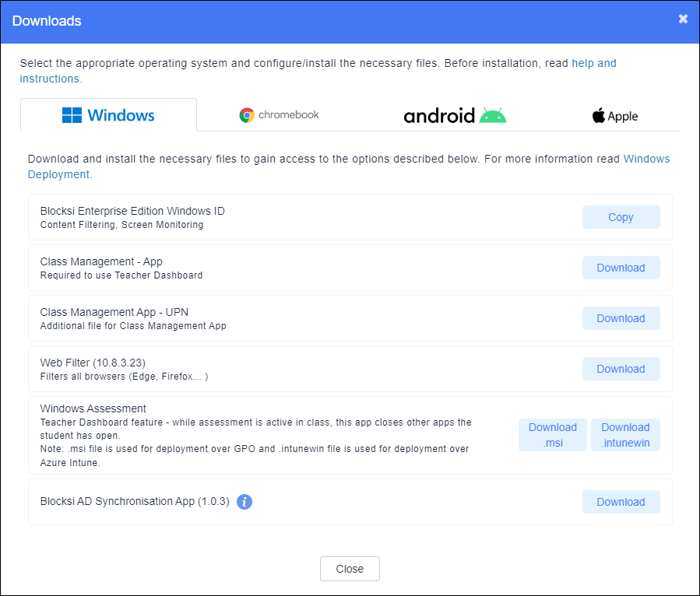This screenshot has height=596, width=700.
Task: Download the Class Management App UPN file
Action: (x=621, y=318)
